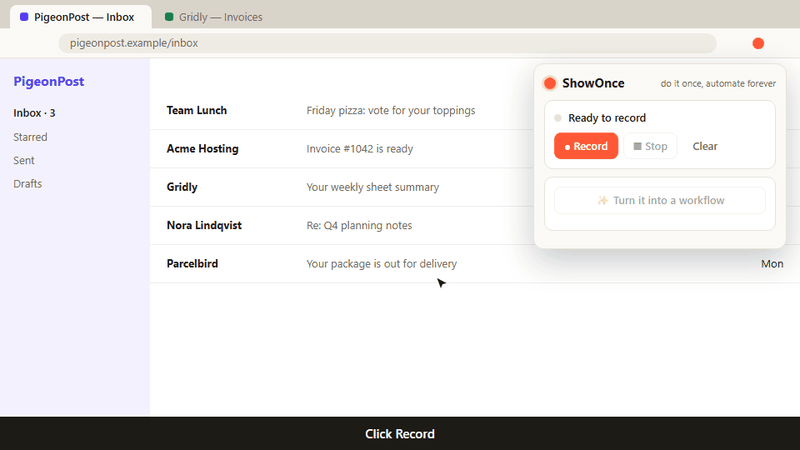The width and height of the screenshot is (800, 450).
Task: Click subject 'Invoice #1042 is ready'
Action: (x=359, y=148)
